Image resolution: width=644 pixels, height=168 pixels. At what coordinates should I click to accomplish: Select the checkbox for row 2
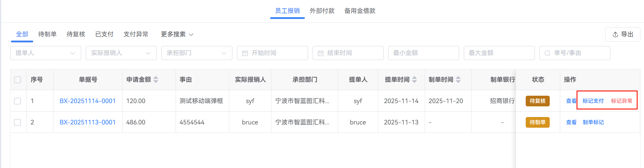(x=17, y=122)
